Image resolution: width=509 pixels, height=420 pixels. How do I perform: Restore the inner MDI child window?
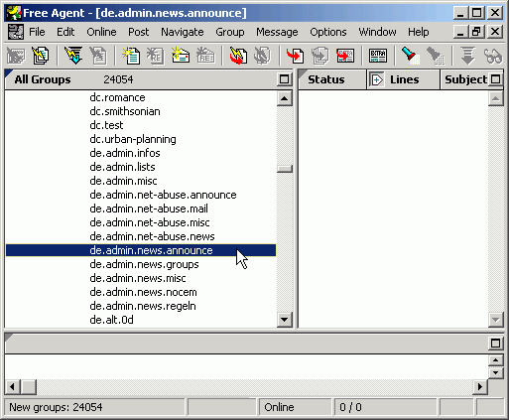tap(476, 32)
